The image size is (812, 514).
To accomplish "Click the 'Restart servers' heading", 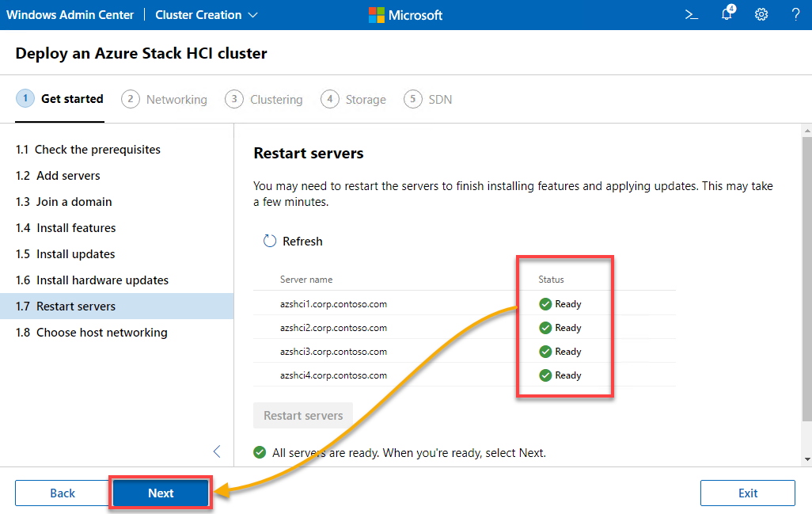I will point(309,154).
